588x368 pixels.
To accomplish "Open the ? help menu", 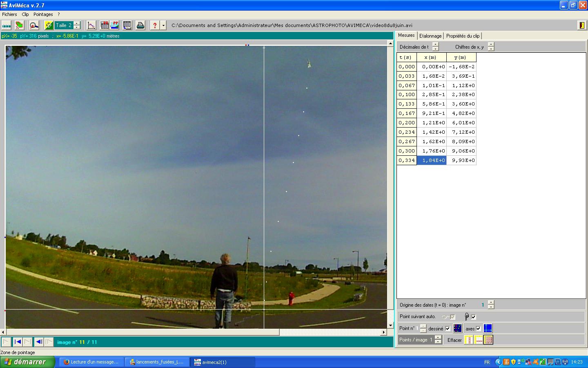I will (x=59, y=14).
